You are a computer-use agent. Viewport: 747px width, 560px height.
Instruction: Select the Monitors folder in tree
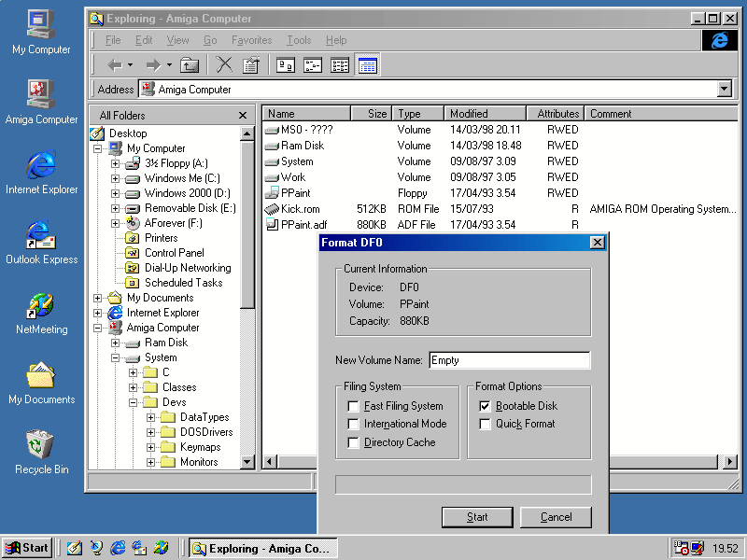point(199,462)
